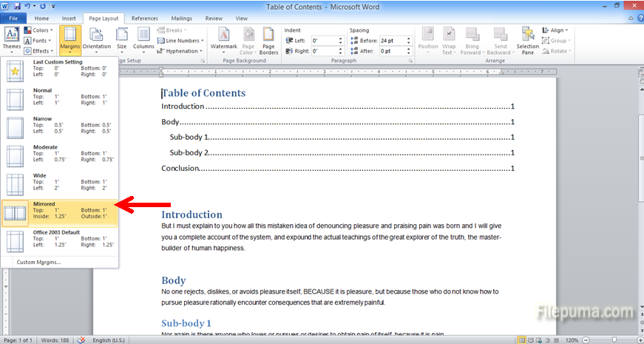Open the Page Color tool

[247, 39]
